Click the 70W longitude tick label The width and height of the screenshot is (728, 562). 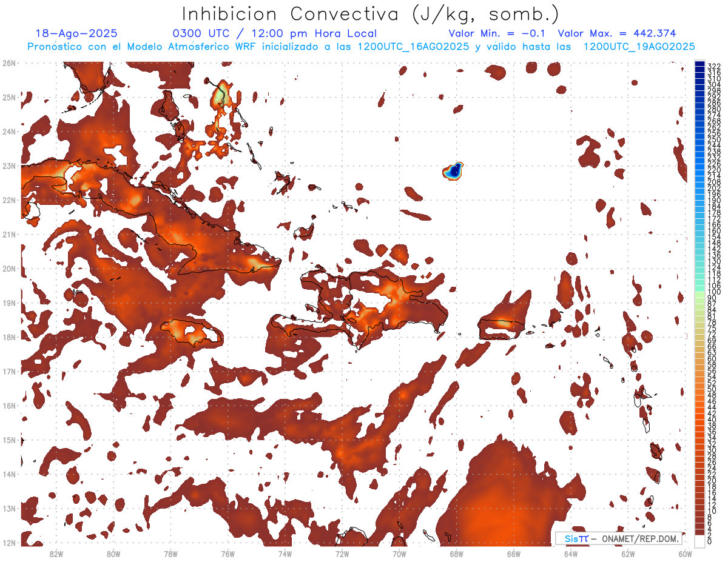coord(399,553)
